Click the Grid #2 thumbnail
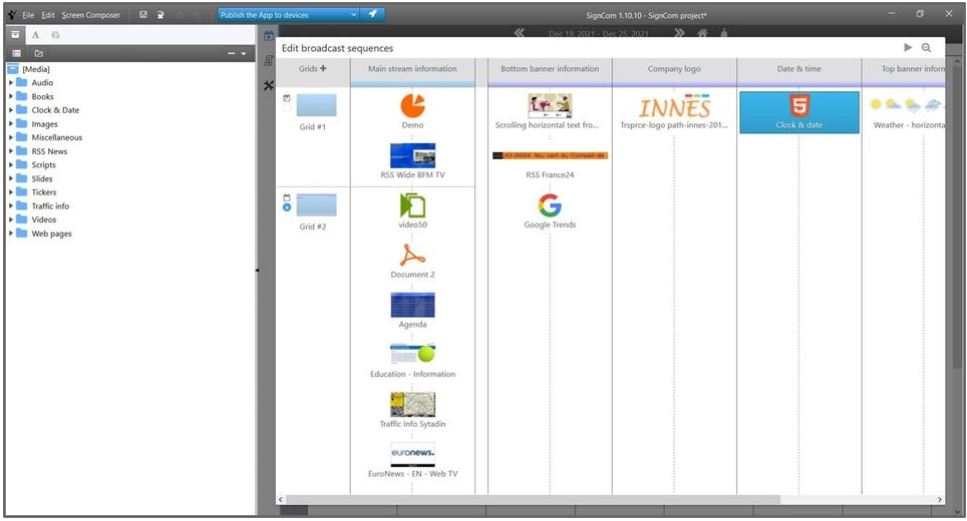Viewport: 967px width, 521px height. click(x=316, y=205)
